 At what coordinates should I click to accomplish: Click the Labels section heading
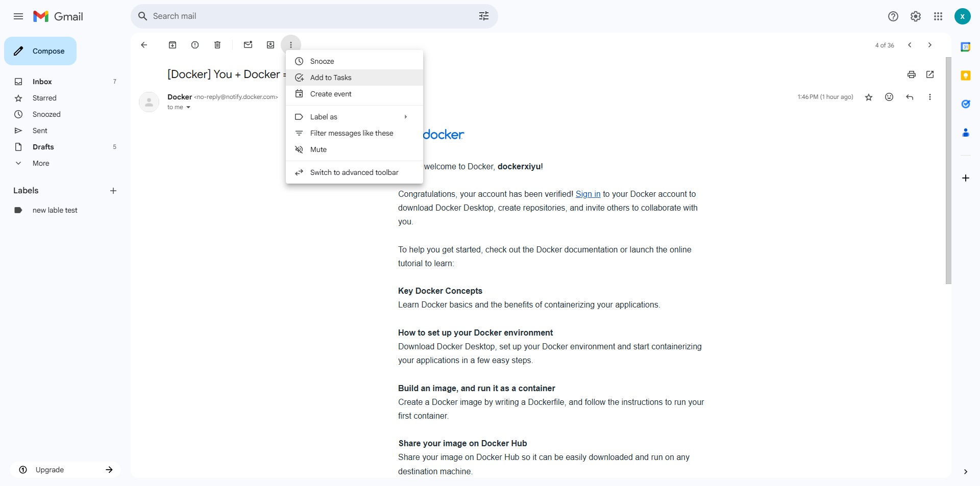pyautogui.click(x=26, y=190)
